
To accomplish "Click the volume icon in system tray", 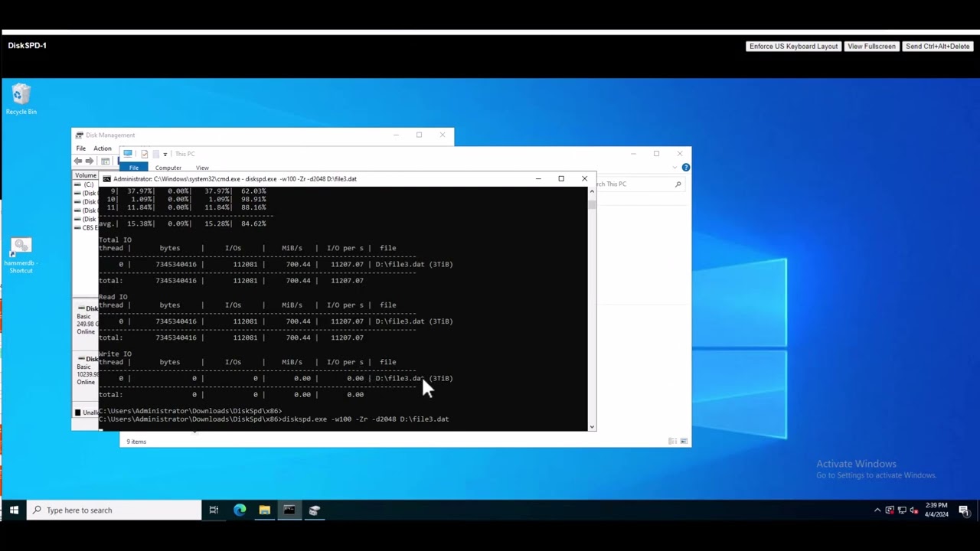I will tap(914, 510).
